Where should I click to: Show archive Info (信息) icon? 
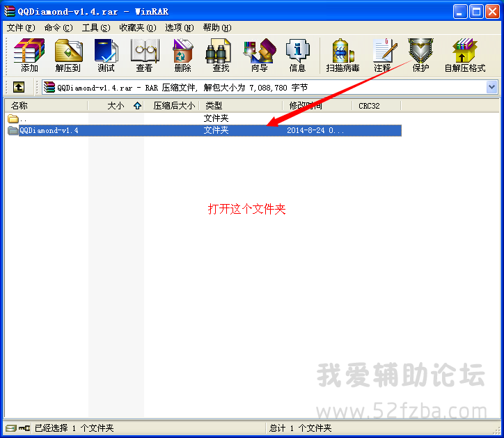[298, 55]
